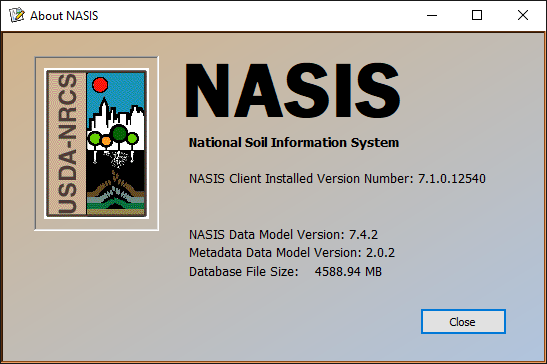Click 'Database File Size: 4588.94 MB' line
The width and height of the screenshot is (547, 364).
point(285,272)
